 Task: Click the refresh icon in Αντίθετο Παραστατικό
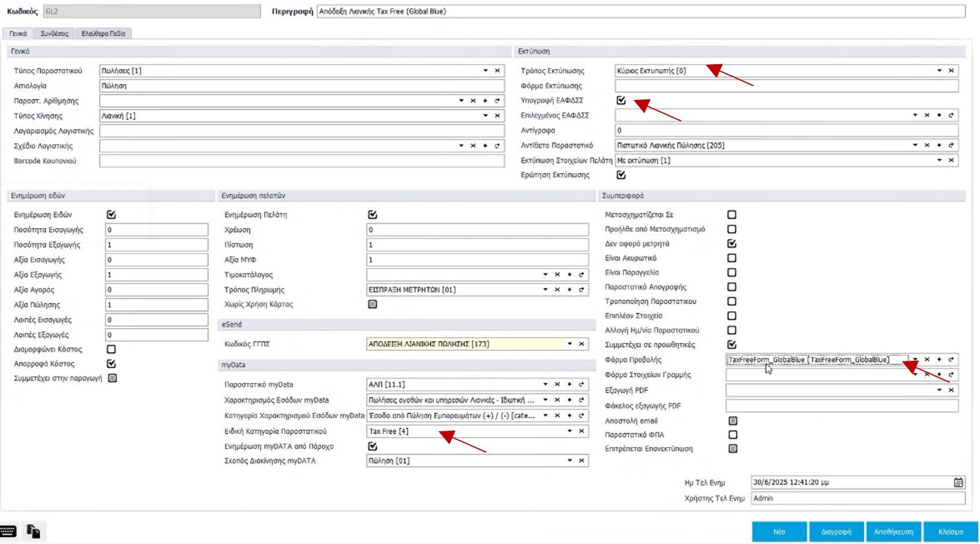pos(950,145)
